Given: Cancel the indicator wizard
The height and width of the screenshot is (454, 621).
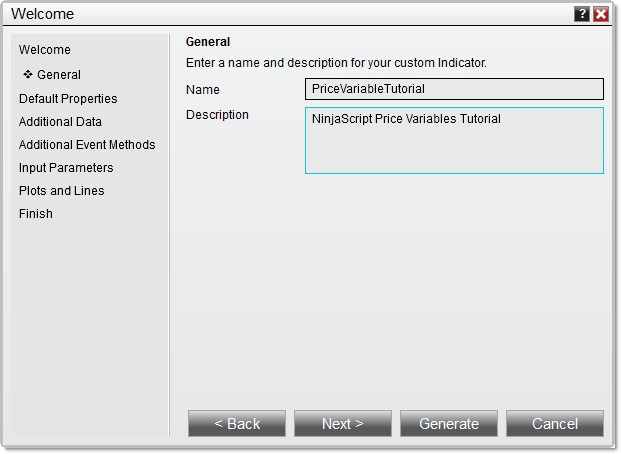Looking at the screenshot, I should pos(555,424).
